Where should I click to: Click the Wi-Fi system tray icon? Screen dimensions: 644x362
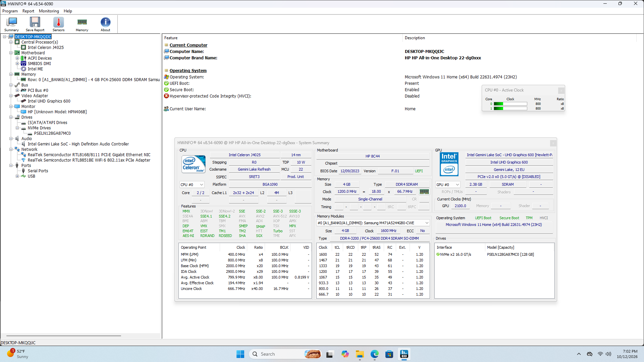(x=600, y=354)
